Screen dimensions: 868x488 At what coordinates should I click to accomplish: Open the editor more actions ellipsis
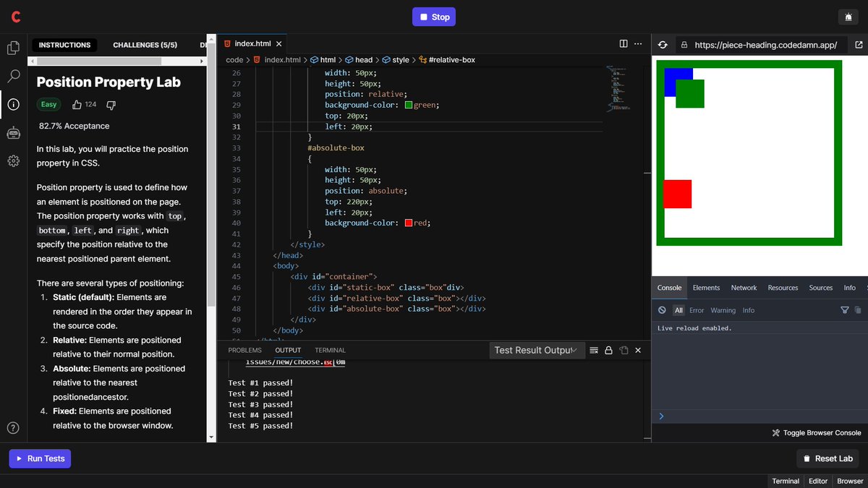(x=638, y=44)
